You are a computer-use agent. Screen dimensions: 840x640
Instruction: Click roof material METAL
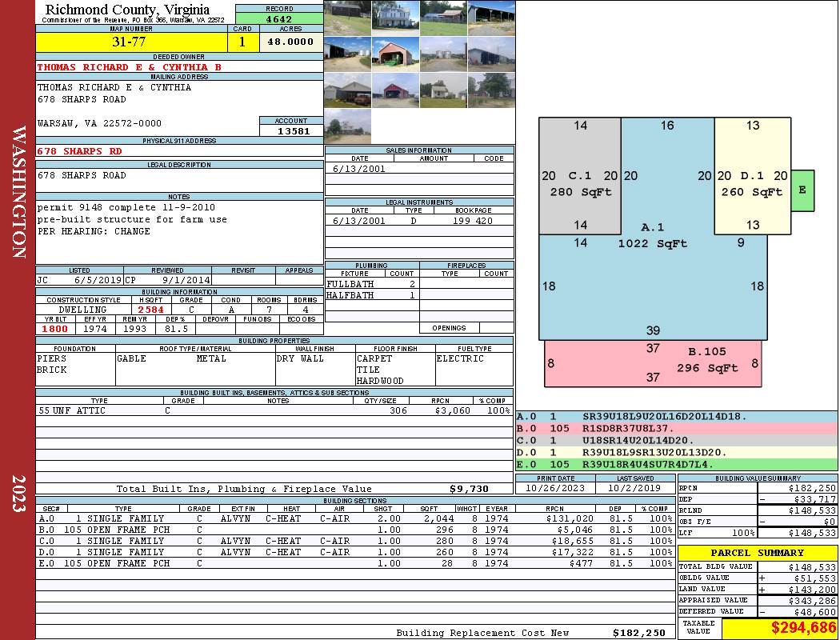(211, 358)
